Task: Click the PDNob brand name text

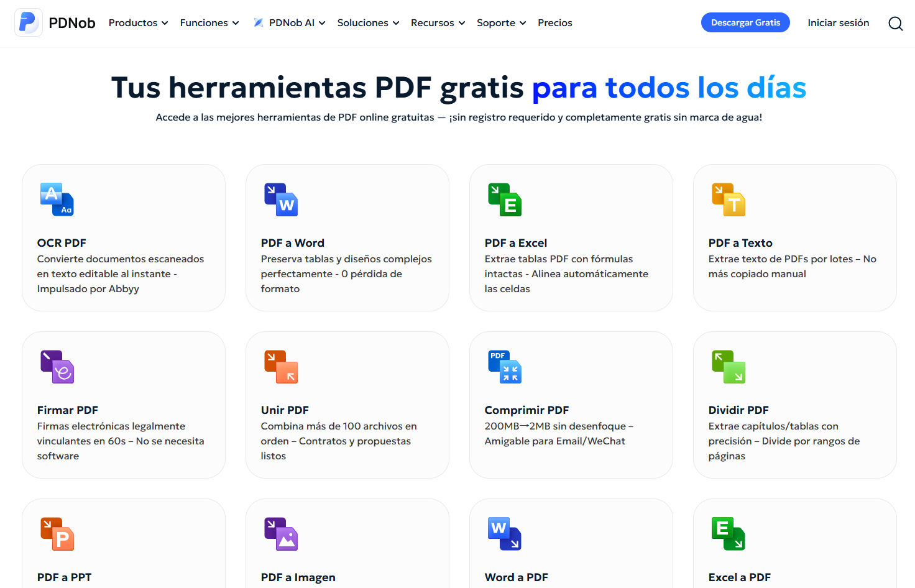Action: click(x=72, y=23)
